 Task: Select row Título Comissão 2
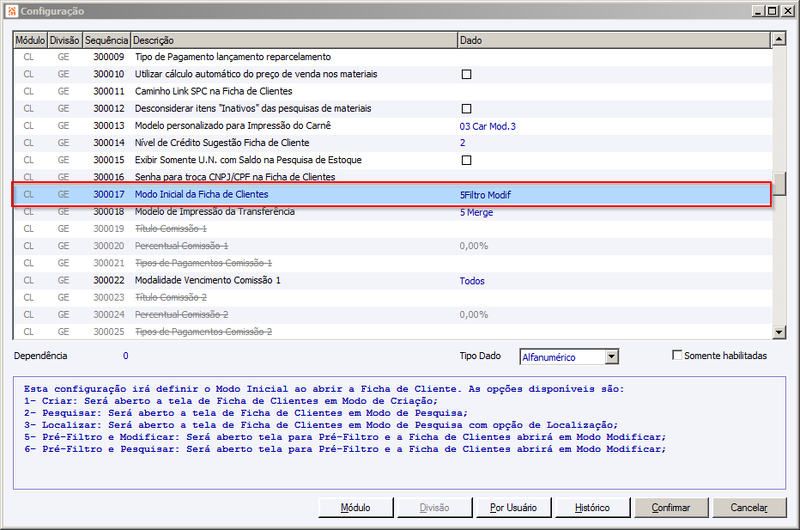(392, 297)
